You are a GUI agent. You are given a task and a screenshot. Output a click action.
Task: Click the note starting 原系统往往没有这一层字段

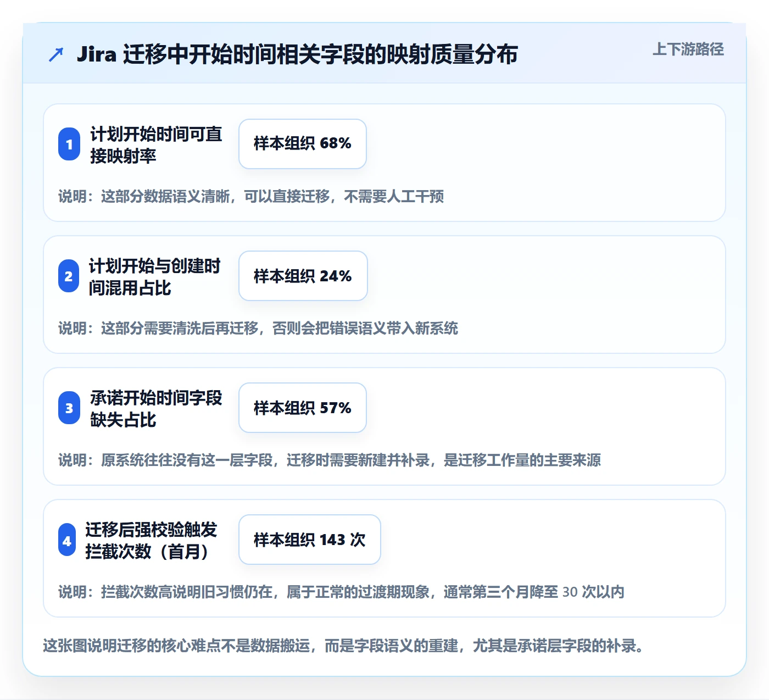(330, 460)
